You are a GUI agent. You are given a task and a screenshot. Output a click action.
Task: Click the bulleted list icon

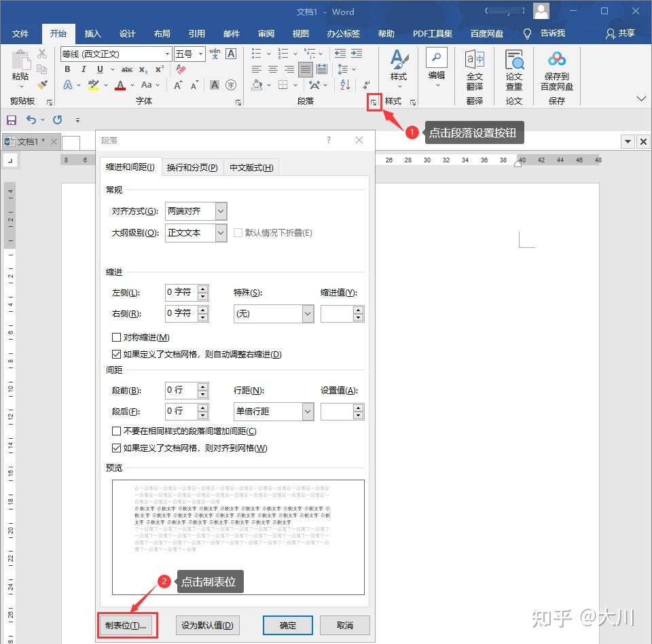[x=257, y=53]
